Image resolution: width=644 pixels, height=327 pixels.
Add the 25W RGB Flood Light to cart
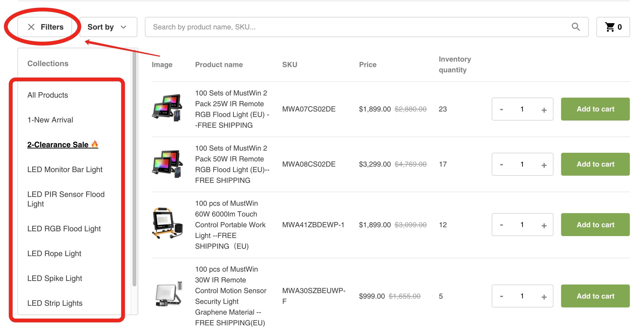coord(595,109)
